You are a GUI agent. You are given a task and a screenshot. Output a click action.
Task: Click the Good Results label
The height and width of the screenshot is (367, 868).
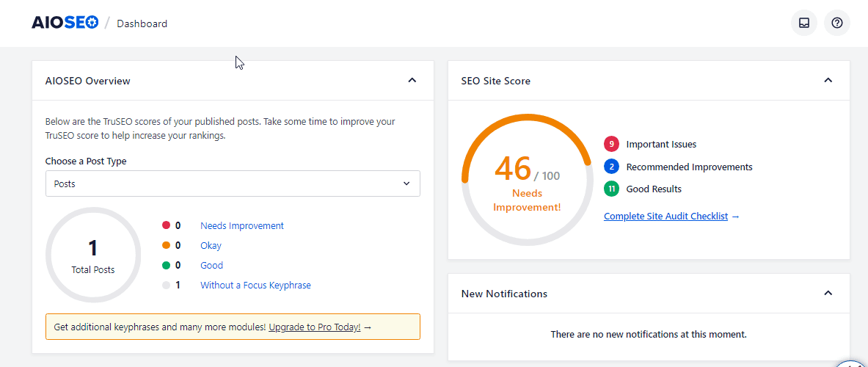pyautogui.click(x=654, y=189)
